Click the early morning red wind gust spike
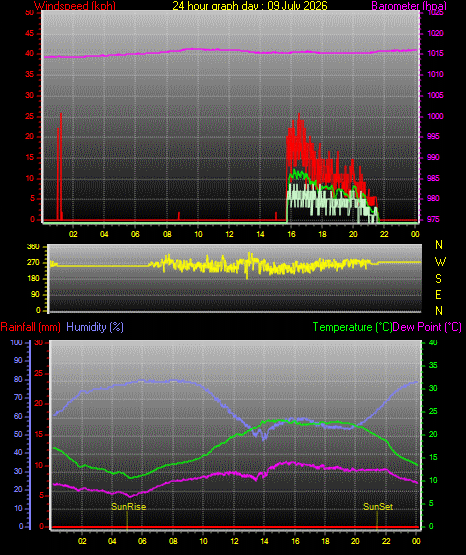 point(60,166)
